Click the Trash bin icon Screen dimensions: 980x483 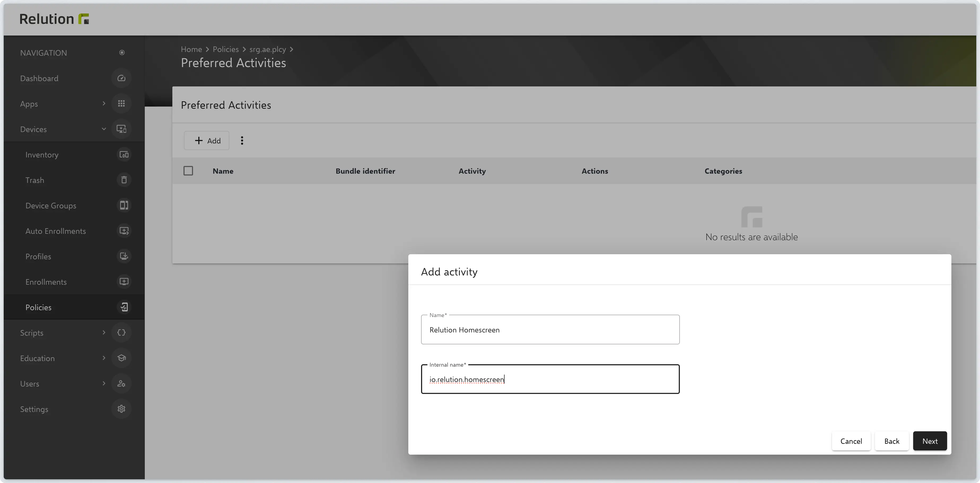point(124,180)
